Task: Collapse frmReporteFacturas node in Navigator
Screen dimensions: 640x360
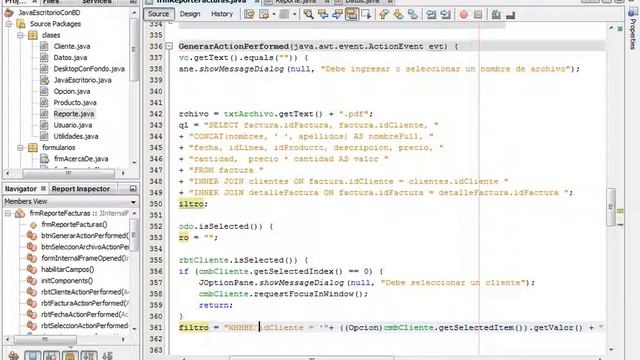Action: pos(8,213)
